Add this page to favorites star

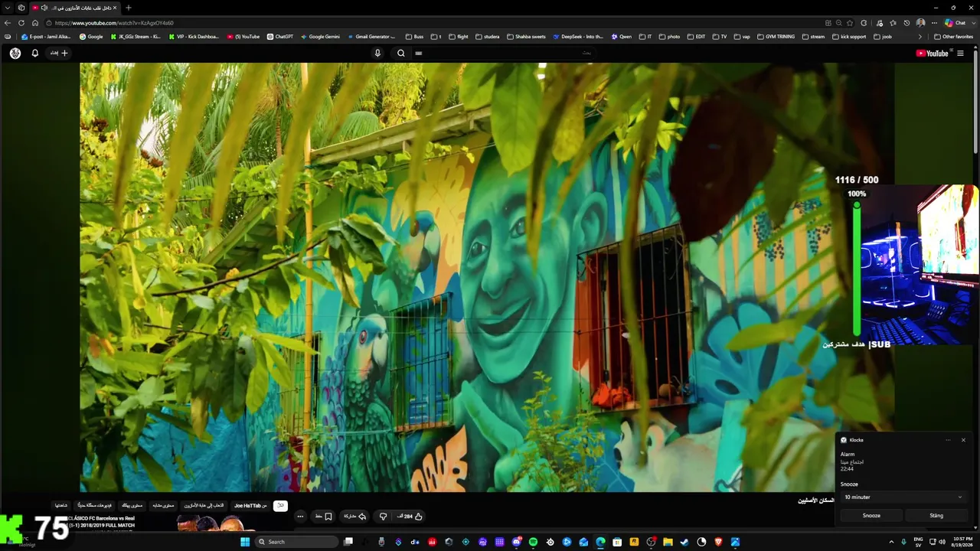coord(850,23)
